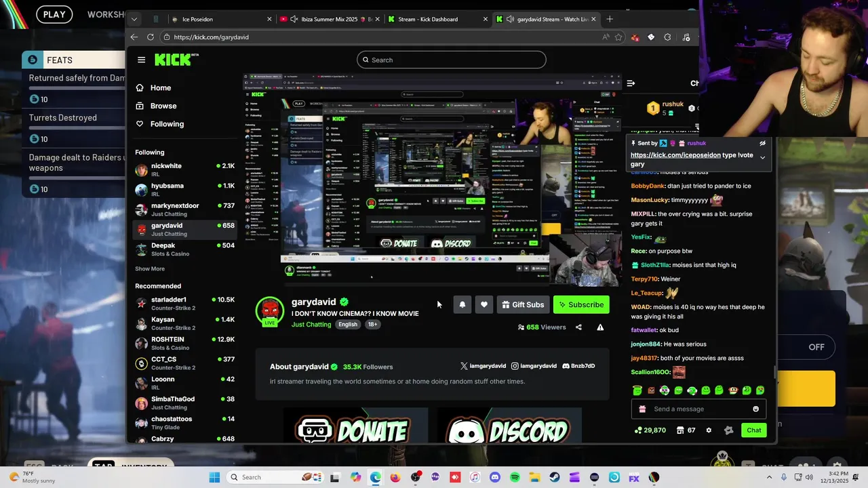This screenshot has width=868, height=488.
Task: Open Windows Start menu
Action: coord(214,477)
